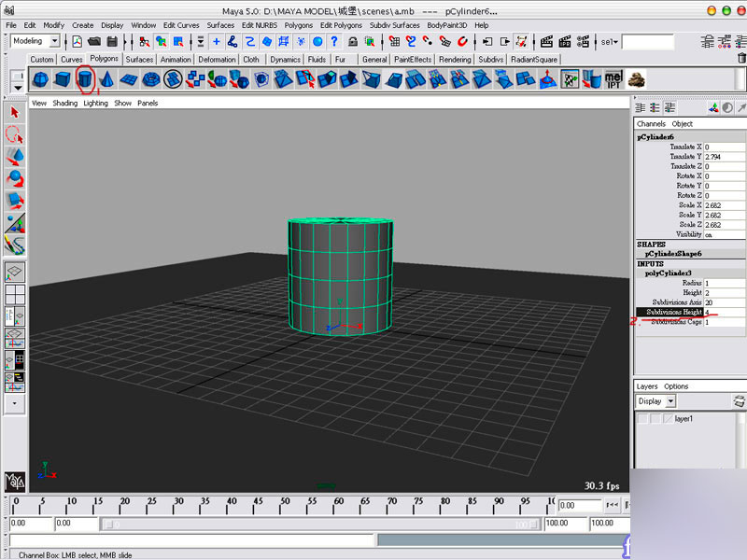Create a polygon cylinder from the shelf

[85, 80]
